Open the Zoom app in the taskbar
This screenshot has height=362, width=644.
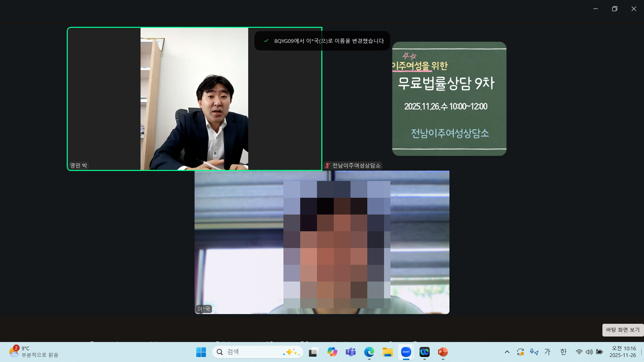(406, 352)
